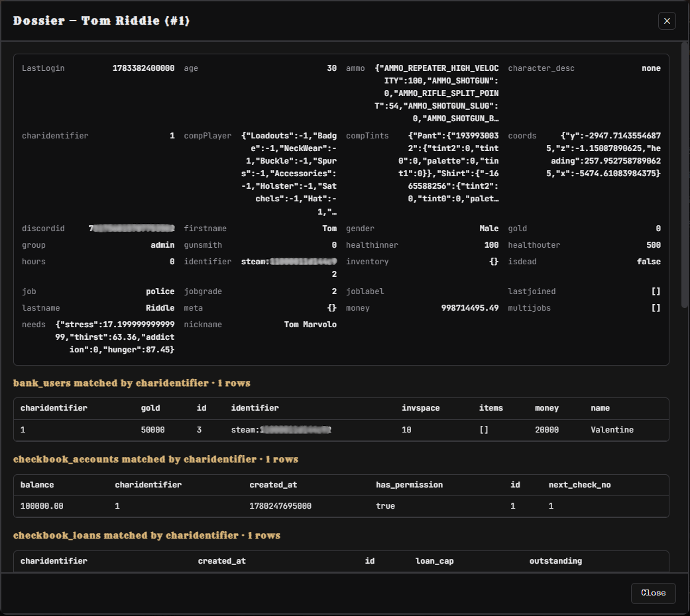Select the bank_users money cell 20000
Screen dimensions: 690x616
(547, 430)
